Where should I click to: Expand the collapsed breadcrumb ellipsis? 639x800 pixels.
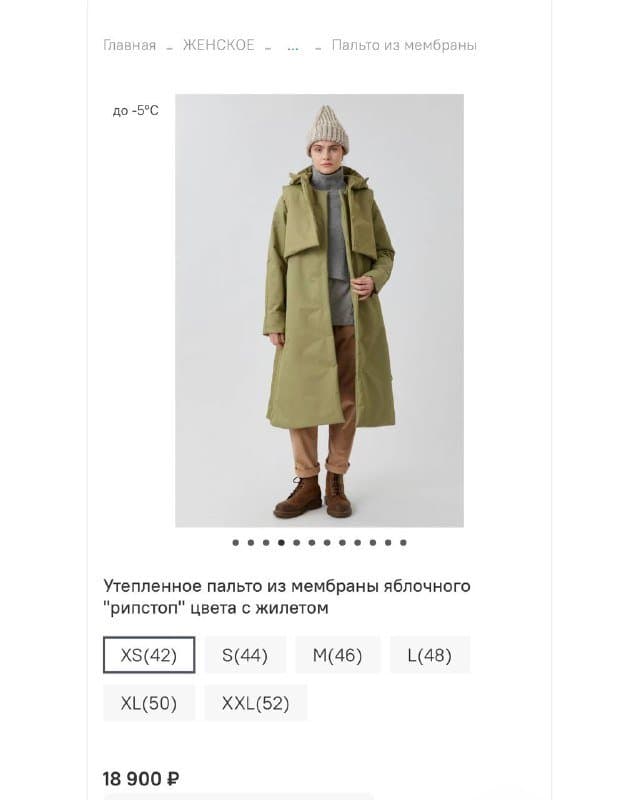pos(293,47)
